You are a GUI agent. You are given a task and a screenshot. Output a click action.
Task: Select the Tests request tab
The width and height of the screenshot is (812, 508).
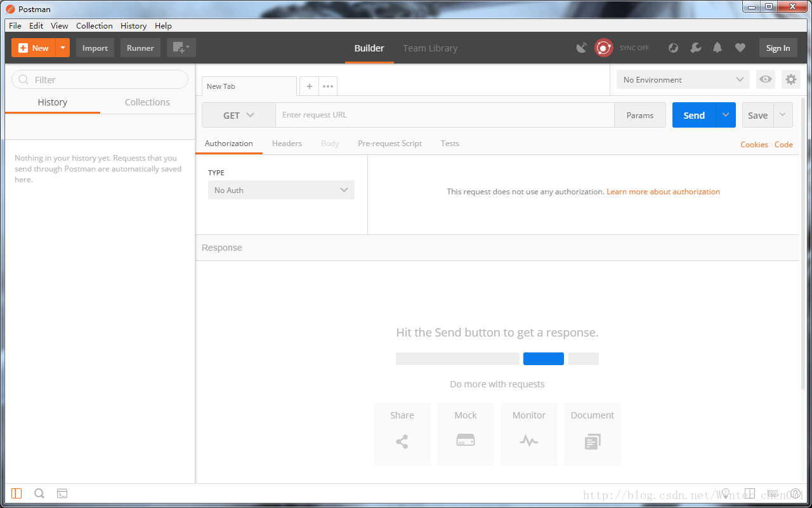(x=450, y=144)
